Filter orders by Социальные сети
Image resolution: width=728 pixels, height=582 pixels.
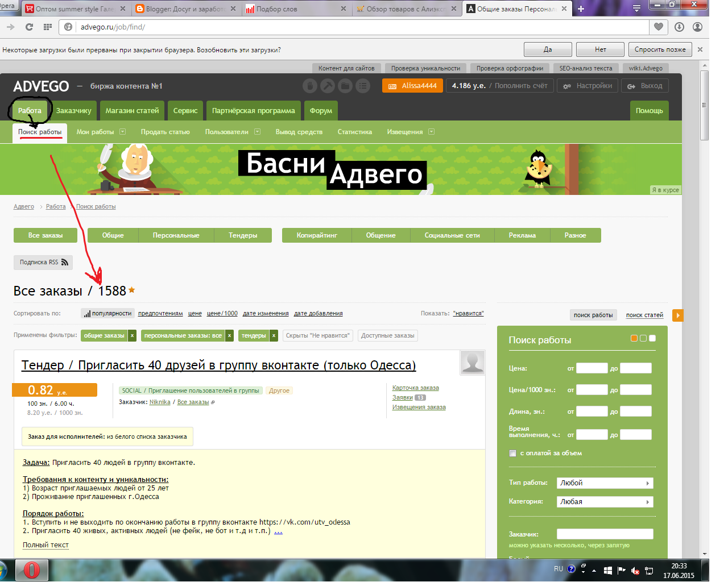tap(452, 235)
